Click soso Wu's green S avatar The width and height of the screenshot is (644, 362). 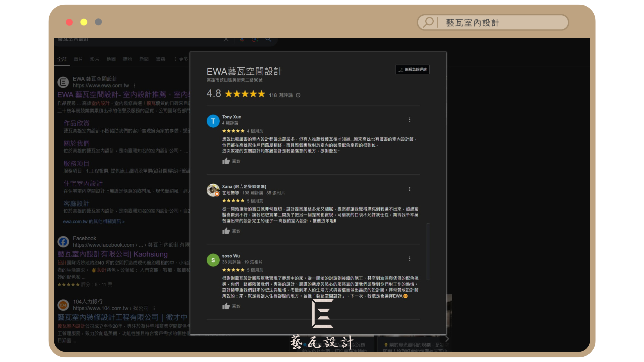tap(213, 260)
